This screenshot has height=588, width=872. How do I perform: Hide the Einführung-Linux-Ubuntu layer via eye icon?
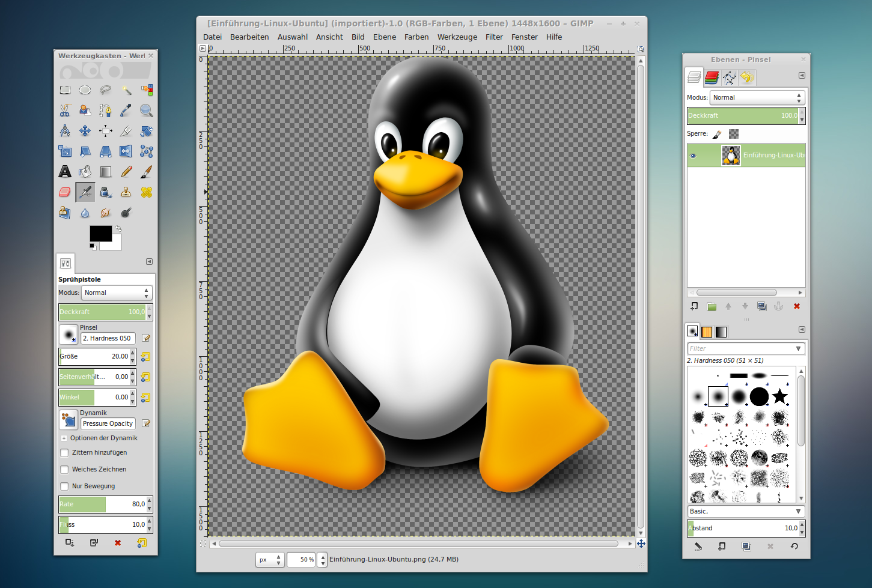(693, 156)
